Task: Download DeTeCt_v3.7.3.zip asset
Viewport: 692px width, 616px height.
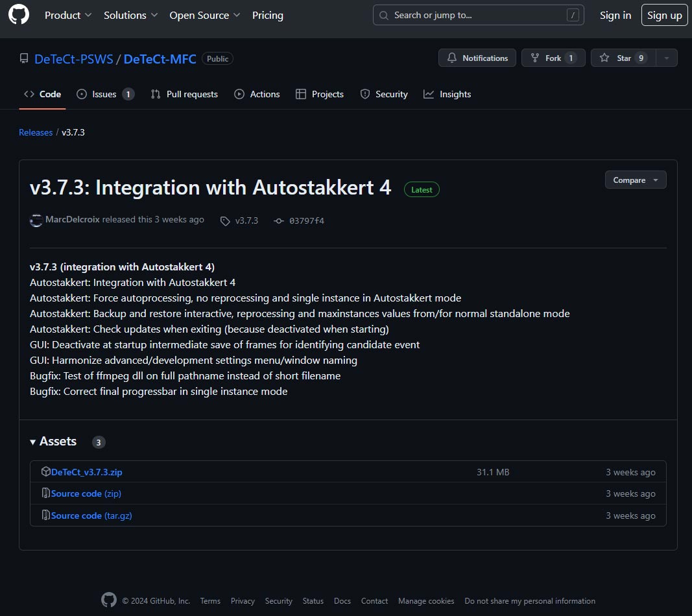Action: pos(86,471)
